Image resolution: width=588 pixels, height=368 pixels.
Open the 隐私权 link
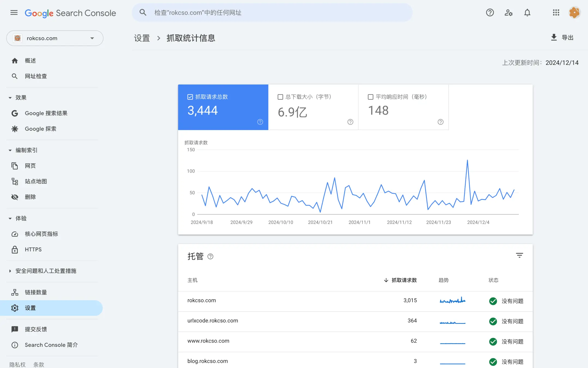click(17, 364)
